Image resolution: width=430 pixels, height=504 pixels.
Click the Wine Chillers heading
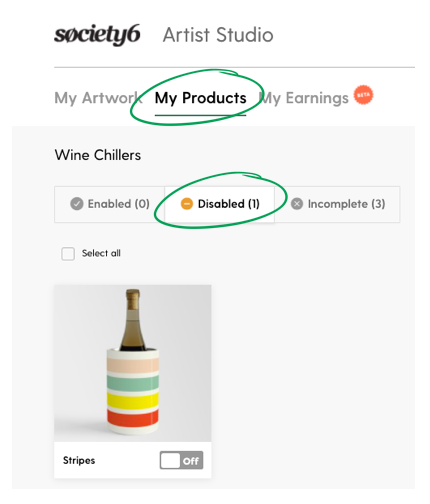tap(98, 155)
